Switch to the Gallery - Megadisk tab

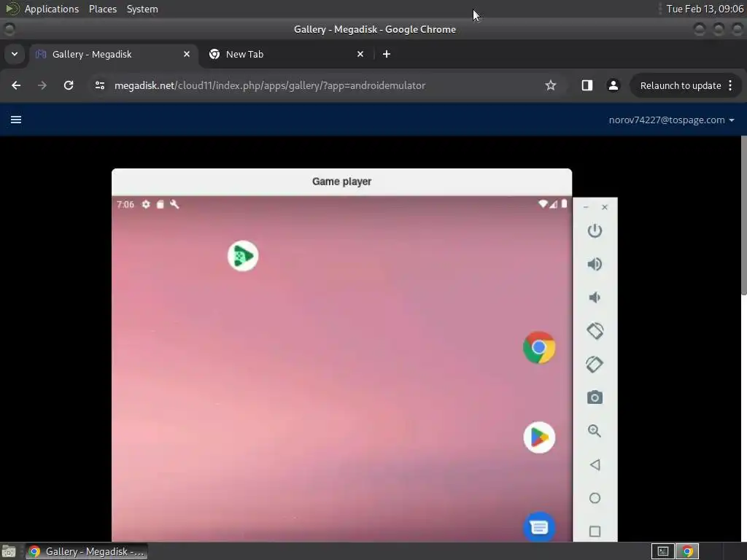(113, 54)
